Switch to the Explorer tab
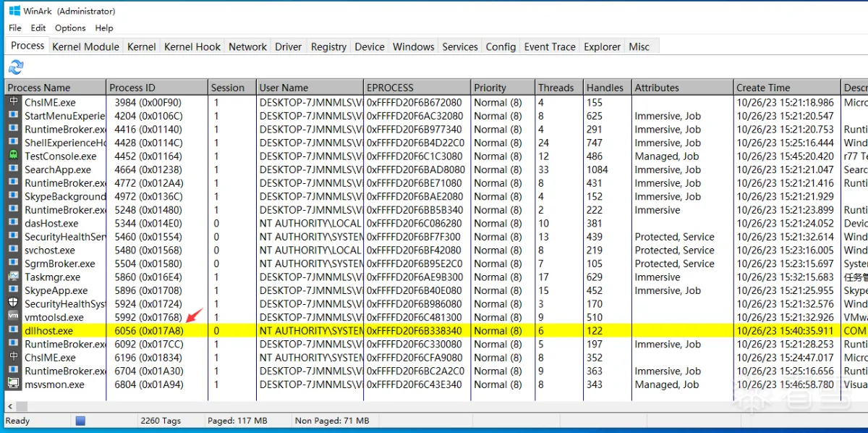 coord(602,46)
